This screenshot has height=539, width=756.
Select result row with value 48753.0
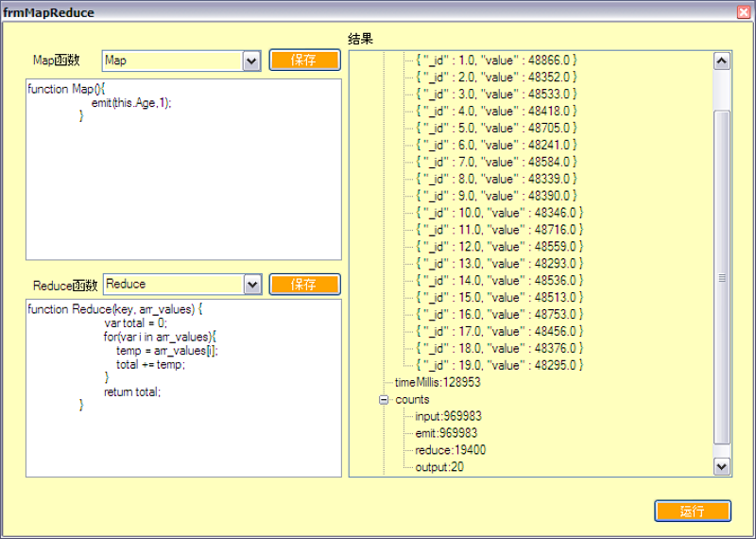tap(500, 314)
